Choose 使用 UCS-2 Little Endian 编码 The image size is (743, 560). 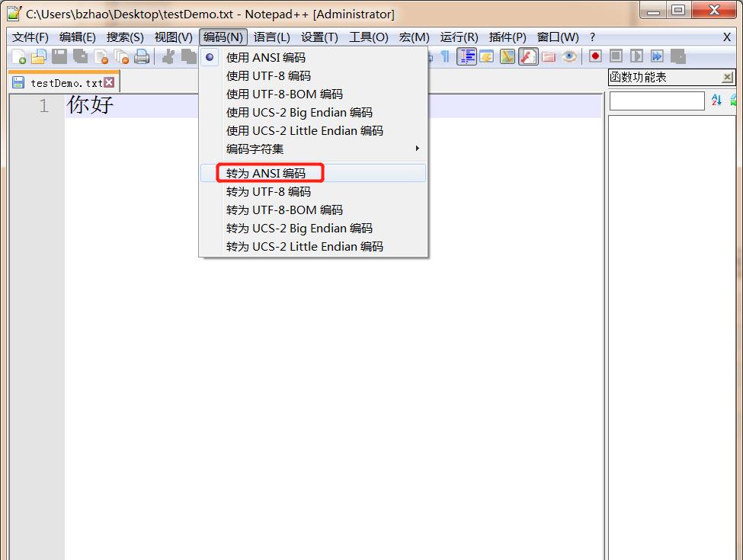(312, 131)
